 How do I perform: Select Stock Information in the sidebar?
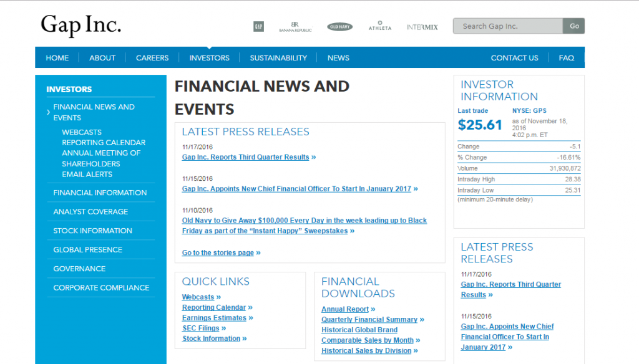92,231
